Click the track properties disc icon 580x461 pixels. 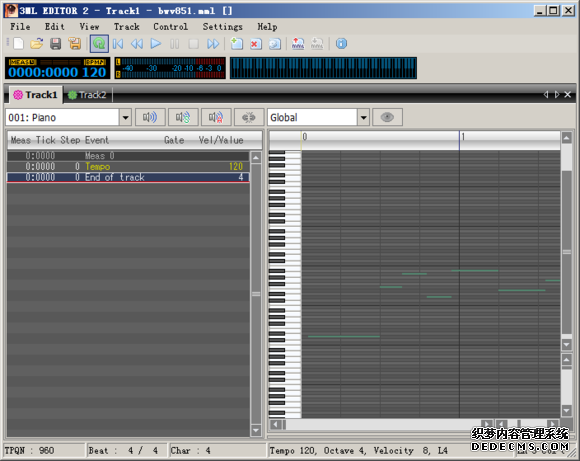pyautogui.click(x=274, y=44)
